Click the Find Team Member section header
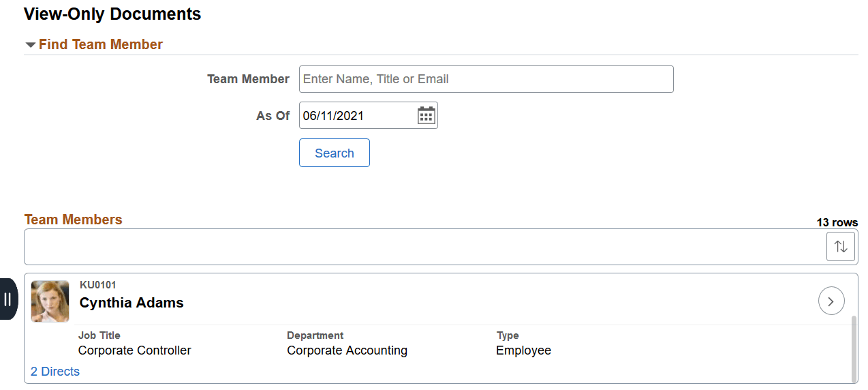Image resolution: width=868 pixels, height=390 pixels. click(100, 45)
